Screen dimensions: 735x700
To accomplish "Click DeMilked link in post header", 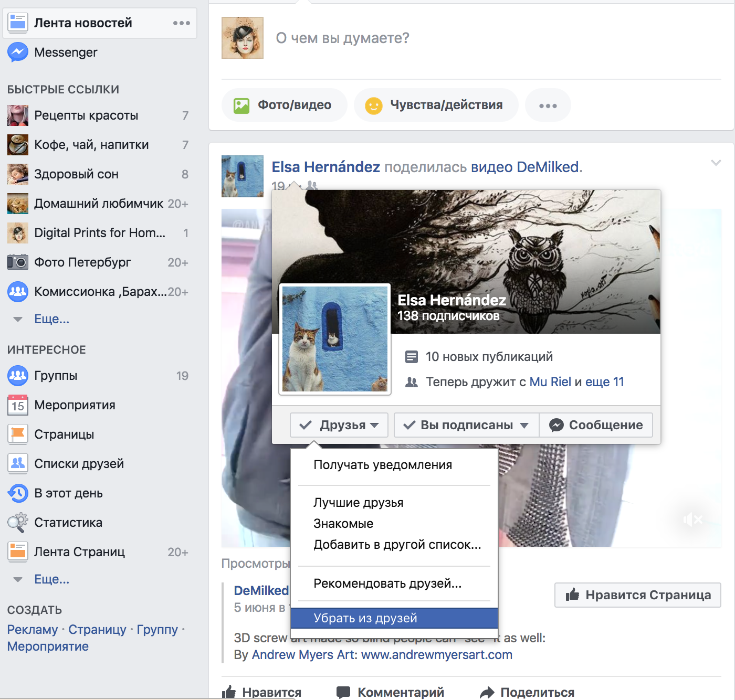I will pos(548,167).
